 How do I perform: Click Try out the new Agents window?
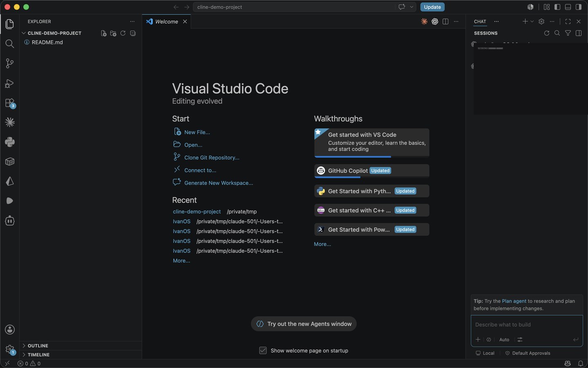click(304, 324)
